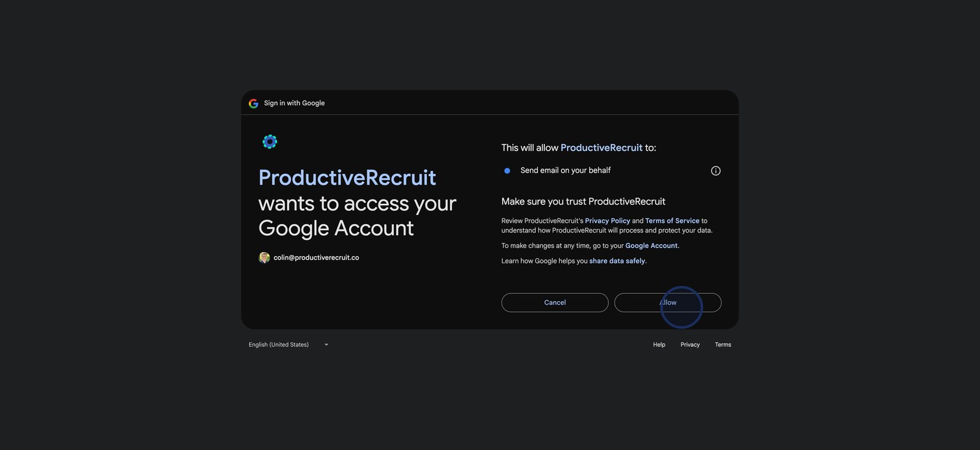Click the Sign in with Google header text
This screenshot has height=450, width=980.
[294, 103]
